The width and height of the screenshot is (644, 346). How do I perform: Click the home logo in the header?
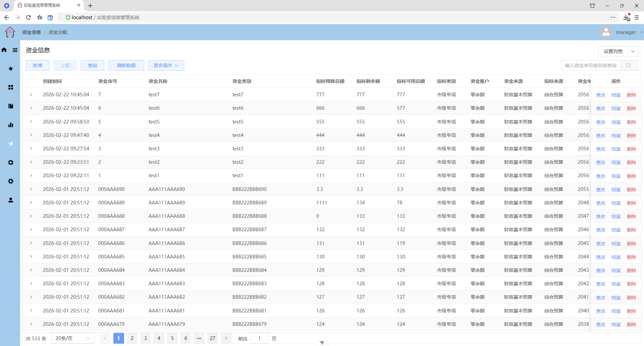point(10,32)
